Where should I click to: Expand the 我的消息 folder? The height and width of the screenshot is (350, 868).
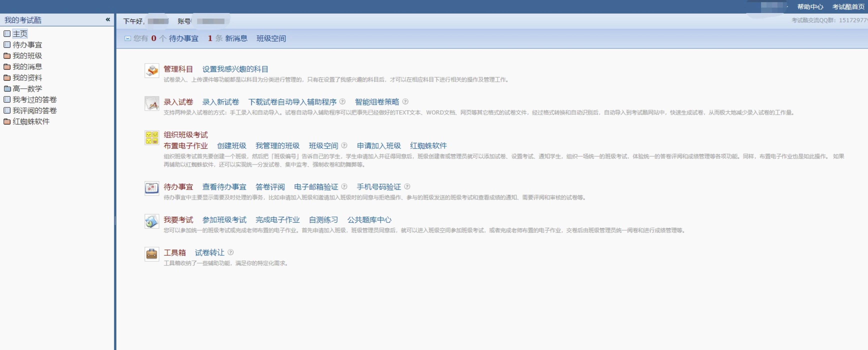pyautogui.click(x=27, y=67)
